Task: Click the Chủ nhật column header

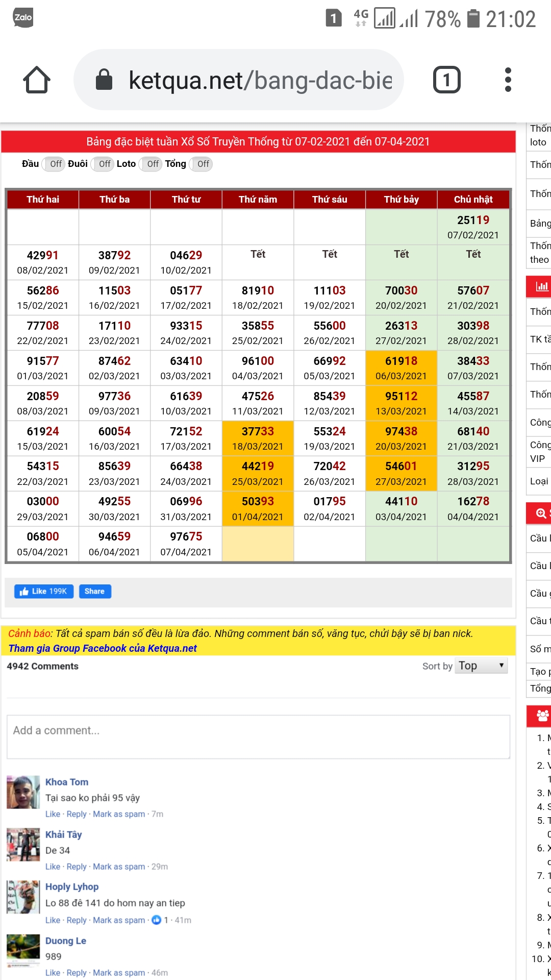Action: click(473, 200)
